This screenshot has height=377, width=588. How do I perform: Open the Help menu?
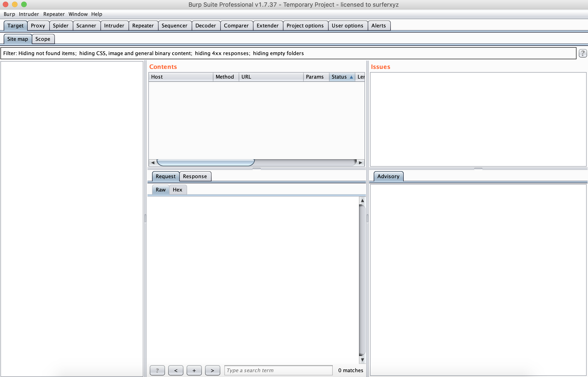(97, 14)
